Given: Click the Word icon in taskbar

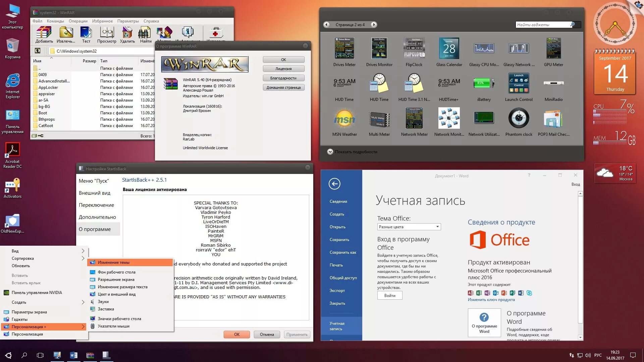Looking at the screenshot, I should pos(73,355).
